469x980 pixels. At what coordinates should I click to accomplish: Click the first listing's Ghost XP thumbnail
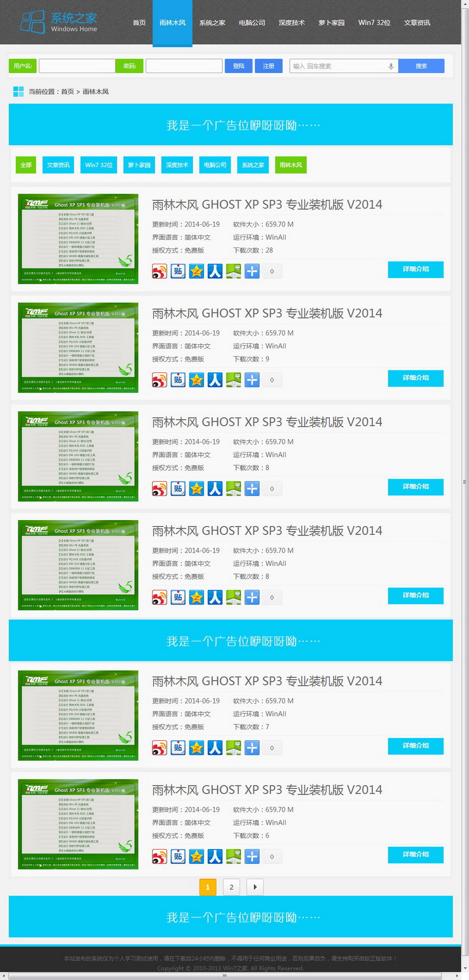pyautogui.click(x=78, y=239)
